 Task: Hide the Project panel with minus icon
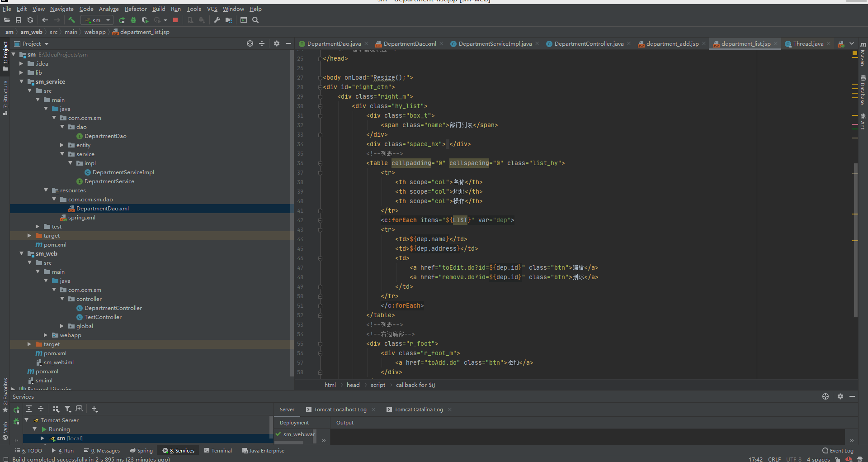(288, 43)
